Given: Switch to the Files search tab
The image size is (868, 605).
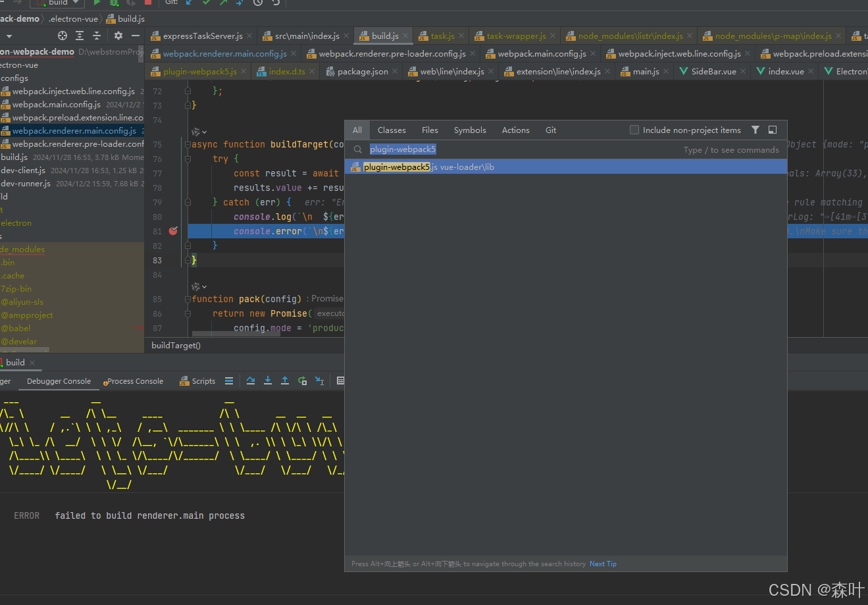Looking at the screenshot, I should tap(430, 130).
